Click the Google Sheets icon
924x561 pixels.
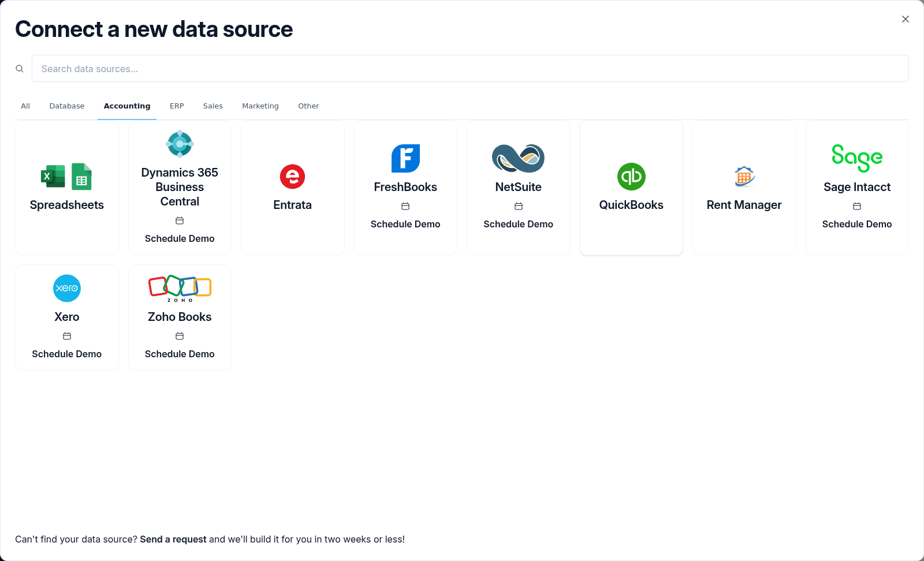(x=81, y=177)
